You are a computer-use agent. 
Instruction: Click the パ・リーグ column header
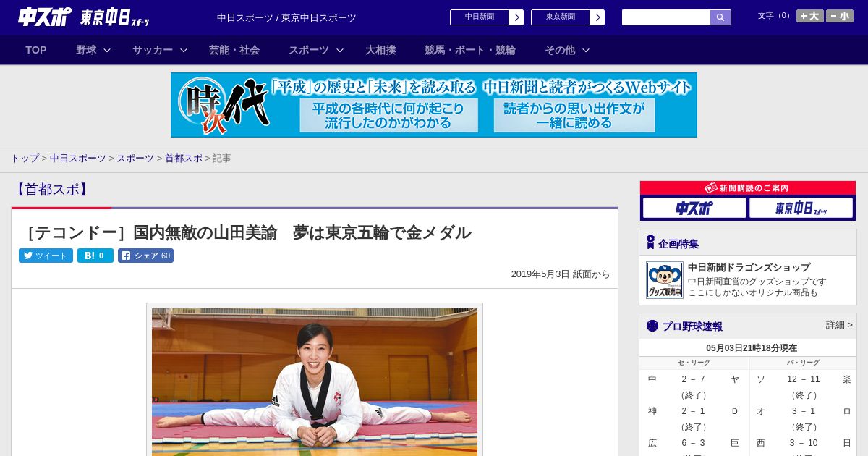pos(803,363)
